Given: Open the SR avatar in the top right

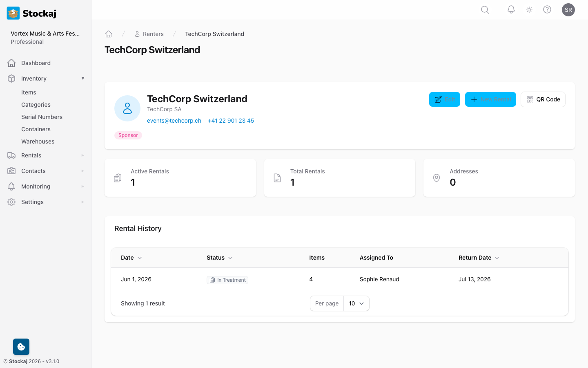Looking at the screenshot, I should click(568, 9).
